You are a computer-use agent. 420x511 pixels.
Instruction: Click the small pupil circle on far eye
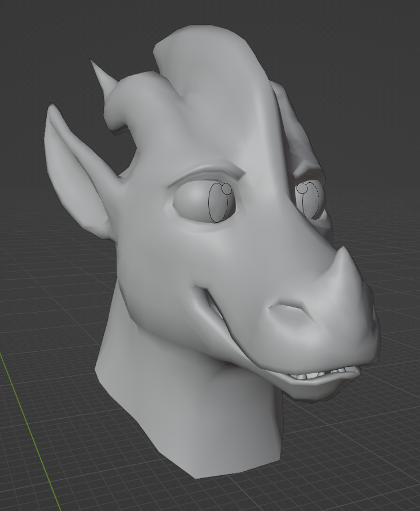click(x=302, y=189)
